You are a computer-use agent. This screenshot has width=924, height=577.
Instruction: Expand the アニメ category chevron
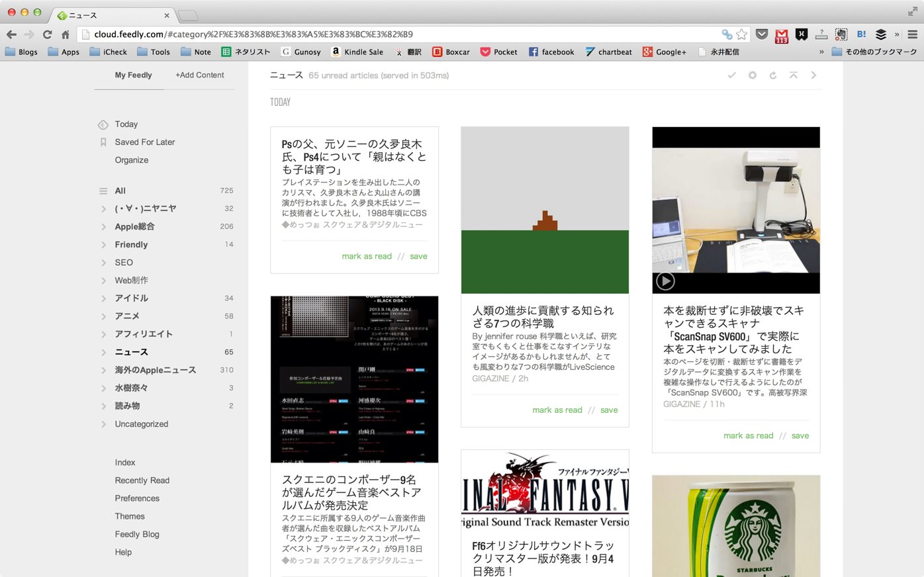click(x=103, y=316)
